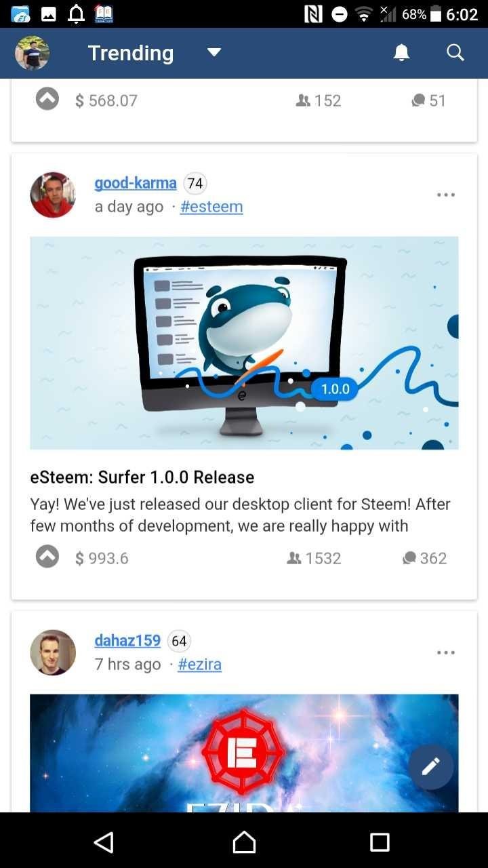Visit dahaz159's profile link
Screen dimensions: 488x868
pos(127,641)
